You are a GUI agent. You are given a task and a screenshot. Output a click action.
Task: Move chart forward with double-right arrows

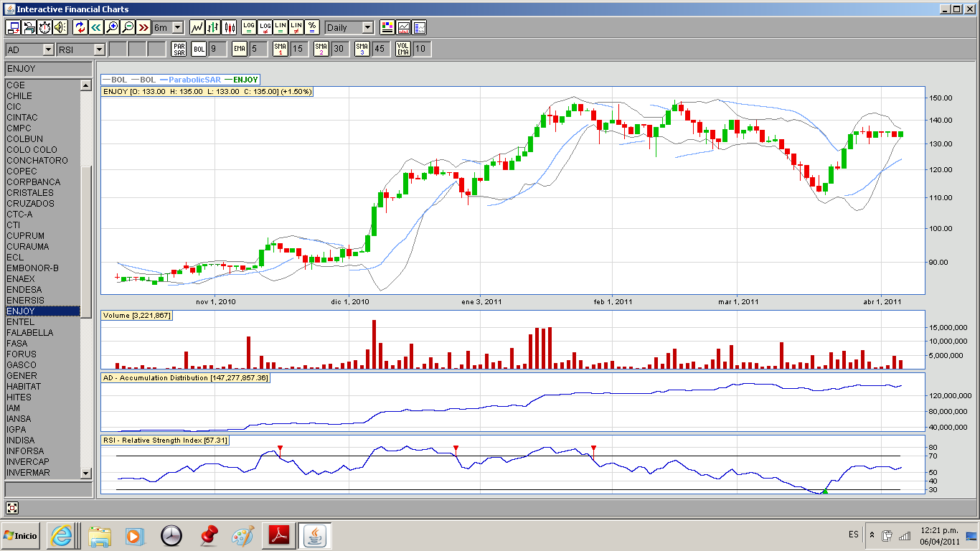pos(143,27)
